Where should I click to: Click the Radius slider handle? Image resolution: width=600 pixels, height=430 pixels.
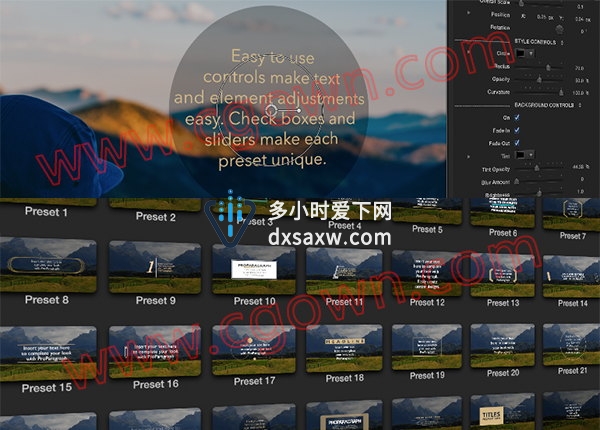pyautogui.click(x=548, y=68)
